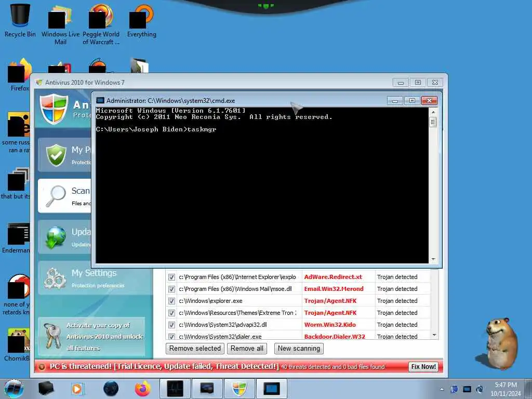Click the Action Center flag tray icon
The height and width of the screenshot is (399, 532).
pyautogui.click(x=454, y=389)
